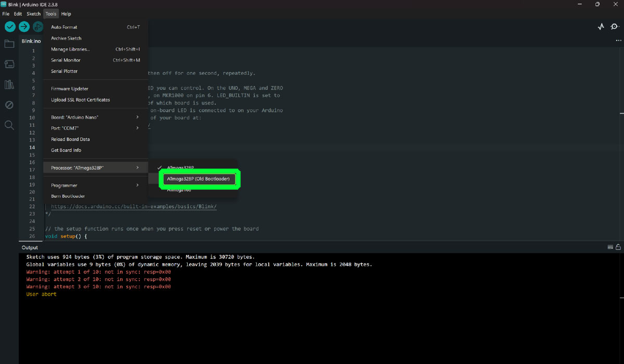The height and width of the screenshot is (364, 624).
Task: Click the "Sketch uses 924 bytes" output line
Action: 140,257
